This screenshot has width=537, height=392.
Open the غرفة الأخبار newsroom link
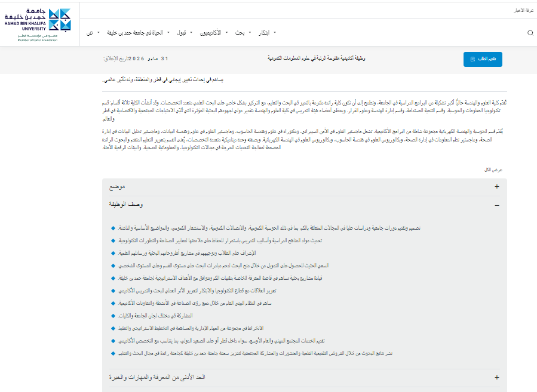point(523,11)
